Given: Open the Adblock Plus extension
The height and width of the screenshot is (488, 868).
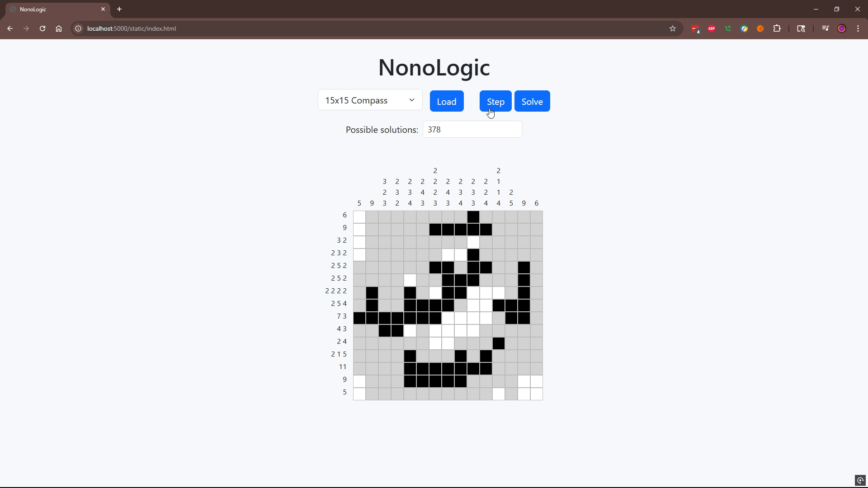Looking at the screenshot, I should pos(711,28).
